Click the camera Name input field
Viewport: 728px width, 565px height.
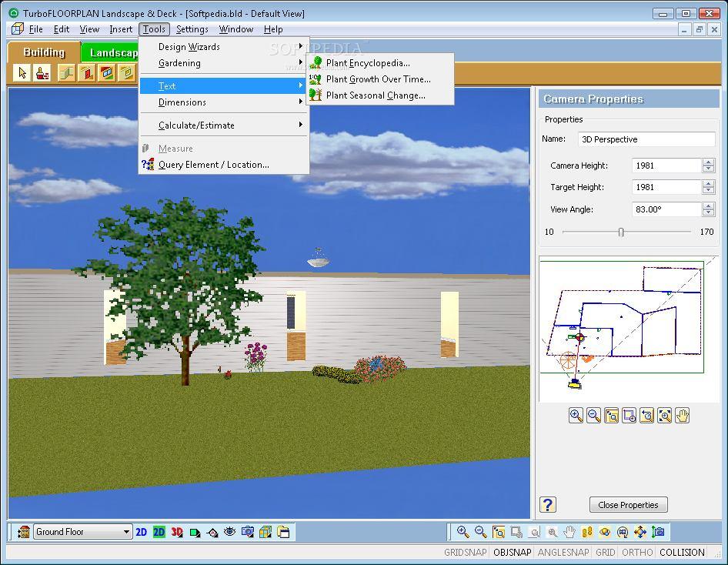pyautogui.click(x=646, y=139)
